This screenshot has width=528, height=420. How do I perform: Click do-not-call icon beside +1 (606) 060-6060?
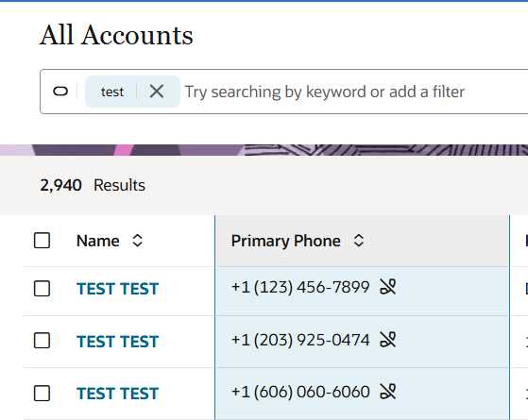pos(388,392)
